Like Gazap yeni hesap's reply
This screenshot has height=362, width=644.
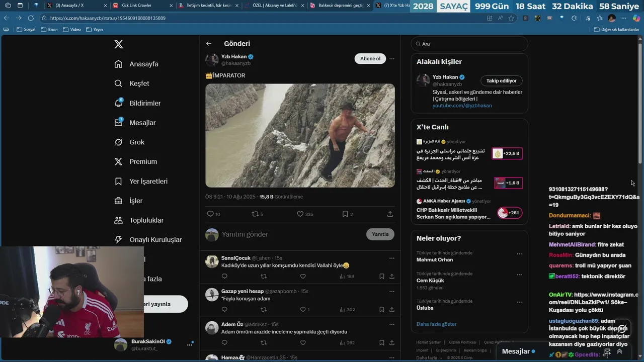click(303, 309)
